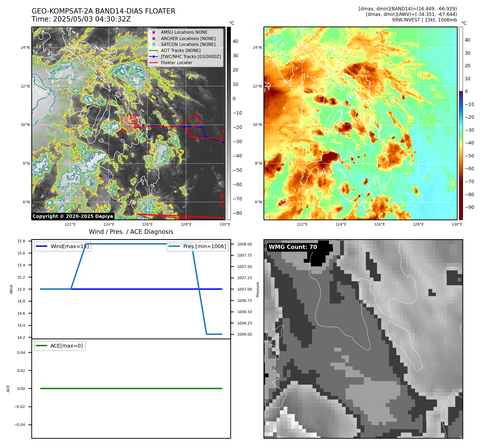The image size is (481, 448).
Task: Click the grayscale BAND14 temperature colorbar
Action: [x=229, y=123]
